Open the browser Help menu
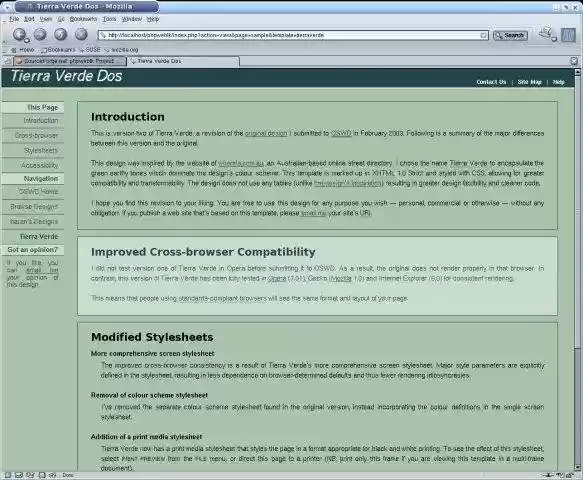This screenshot has height=480, width=583. tap(152, 19)
